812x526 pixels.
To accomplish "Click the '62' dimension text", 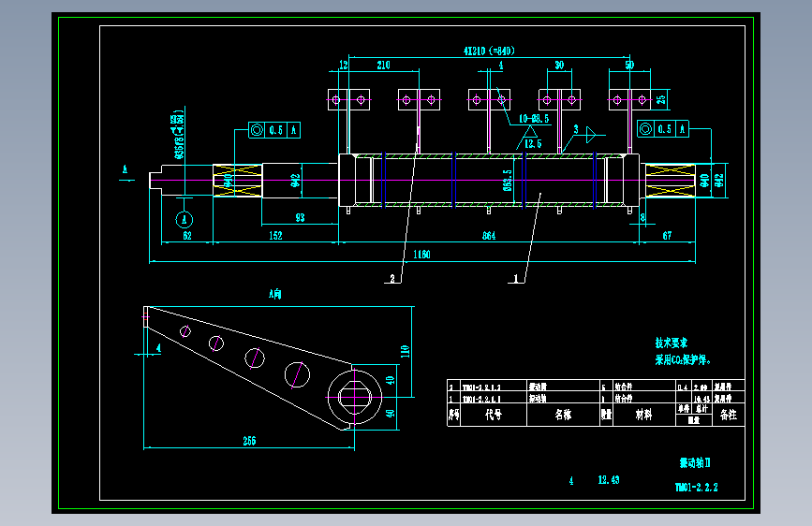I will tap(187, 236).
